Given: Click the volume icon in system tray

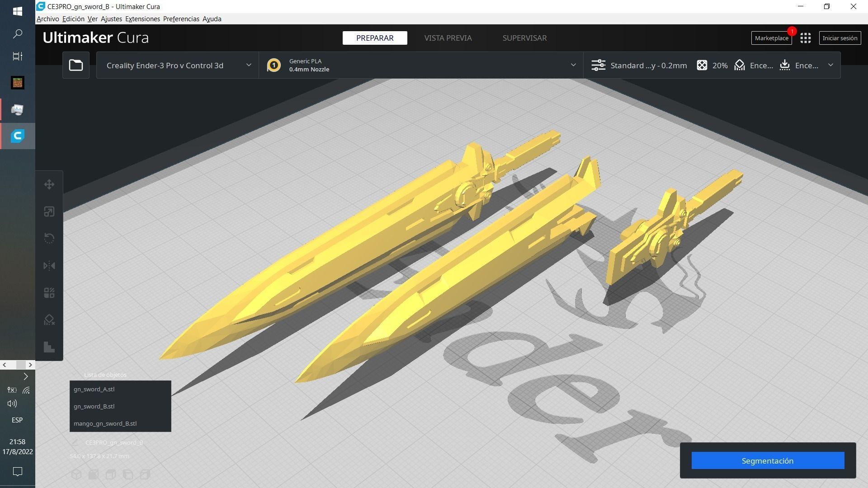Looking at the screenshot, I should [12, 404].
